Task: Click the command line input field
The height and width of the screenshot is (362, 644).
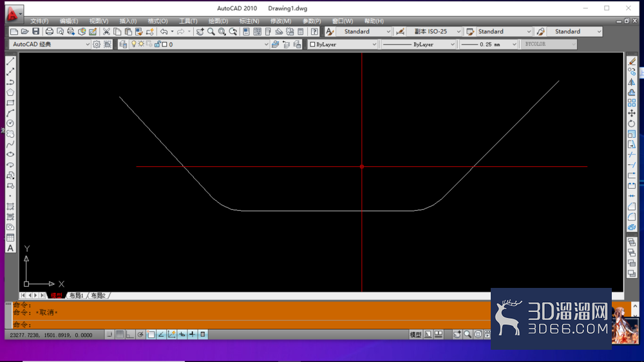Action: coord(251,325)
